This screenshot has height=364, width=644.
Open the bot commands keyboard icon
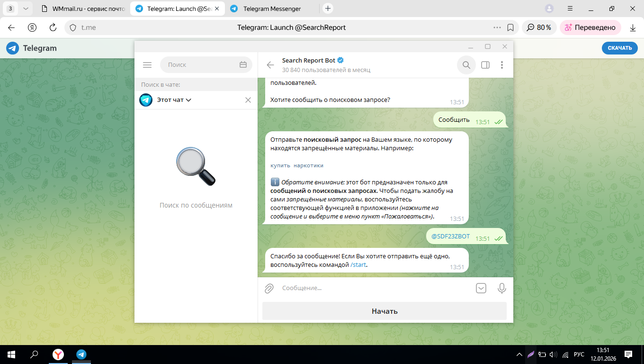click(x=481, y=288)
